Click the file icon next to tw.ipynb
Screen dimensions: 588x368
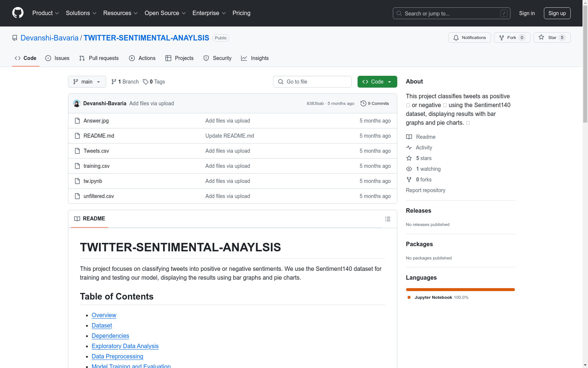point(77,181)
